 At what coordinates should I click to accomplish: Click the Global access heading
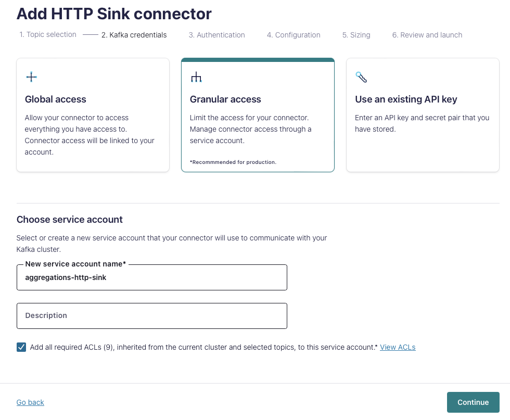pos(56,99)
